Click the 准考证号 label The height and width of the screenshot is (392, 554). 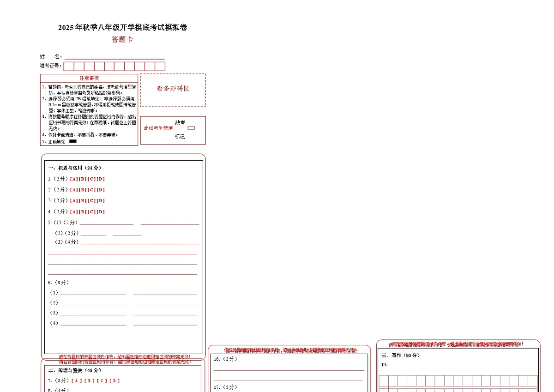point(51,66)
